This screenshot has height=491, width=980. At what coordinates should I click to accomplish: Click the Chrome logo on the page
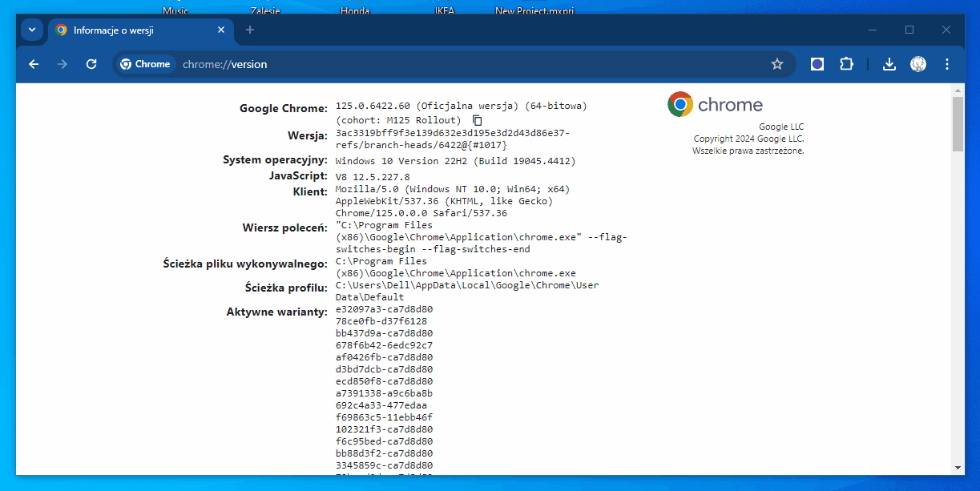[x=680, y=104]
